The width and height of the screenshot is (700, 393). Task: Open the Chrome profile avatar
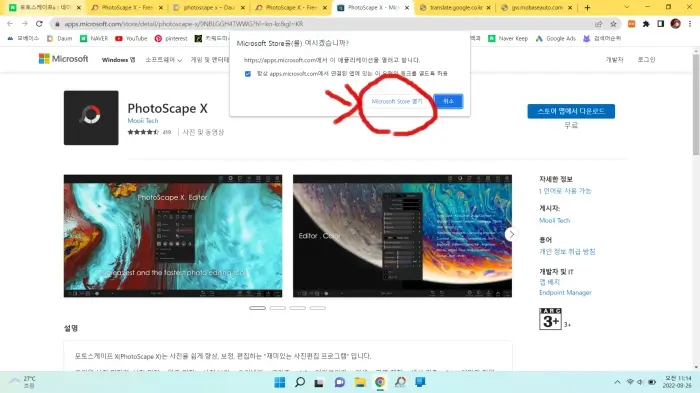675,24
